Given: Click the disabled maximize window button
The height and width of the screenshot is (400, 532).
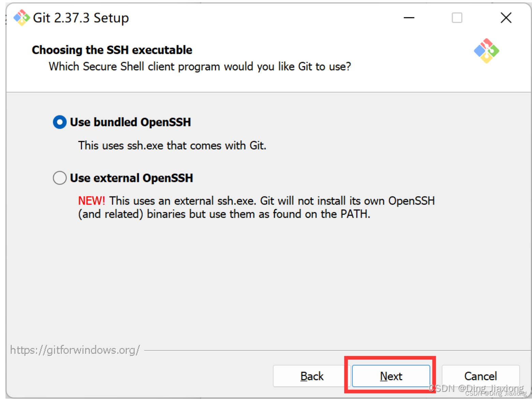Looking at the screenshot, I should coord(457,18).
